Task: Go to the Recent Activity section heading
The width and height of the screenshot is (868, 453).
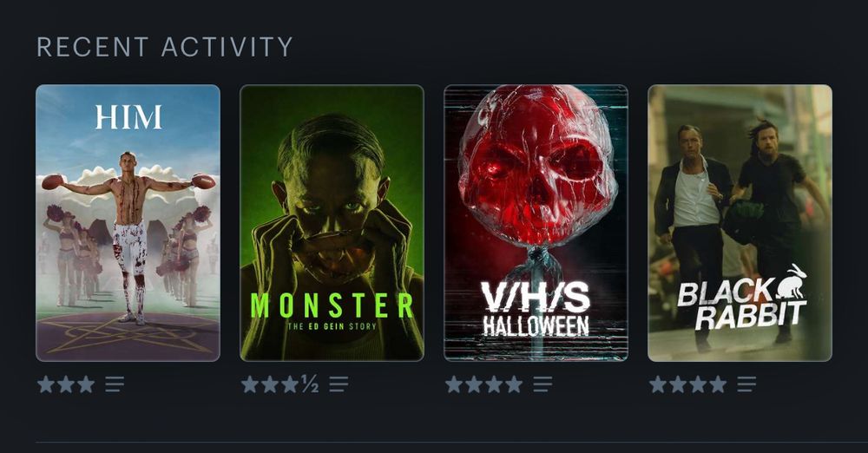Action: [164, 47]
